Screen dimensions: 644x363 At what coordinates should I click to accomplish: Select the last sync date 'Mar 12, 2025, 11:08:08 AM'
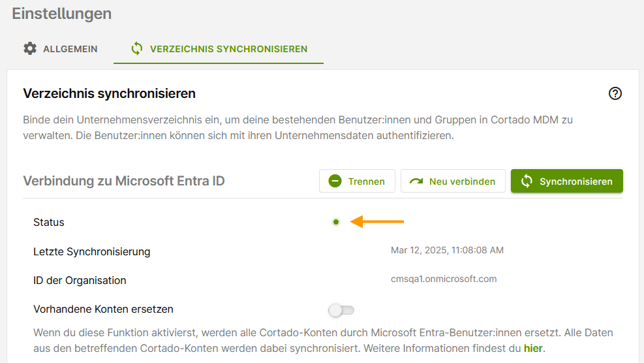pyautogui.click(x=447, y=250)
